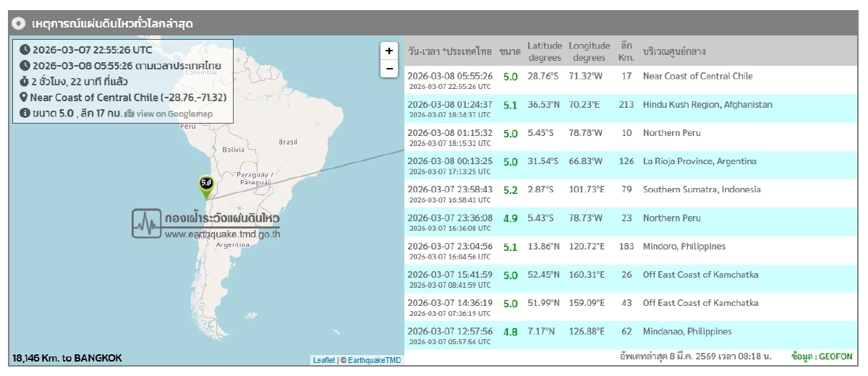
Task: Click the clock icon beside the UTC time
Action: pos(25,50)
